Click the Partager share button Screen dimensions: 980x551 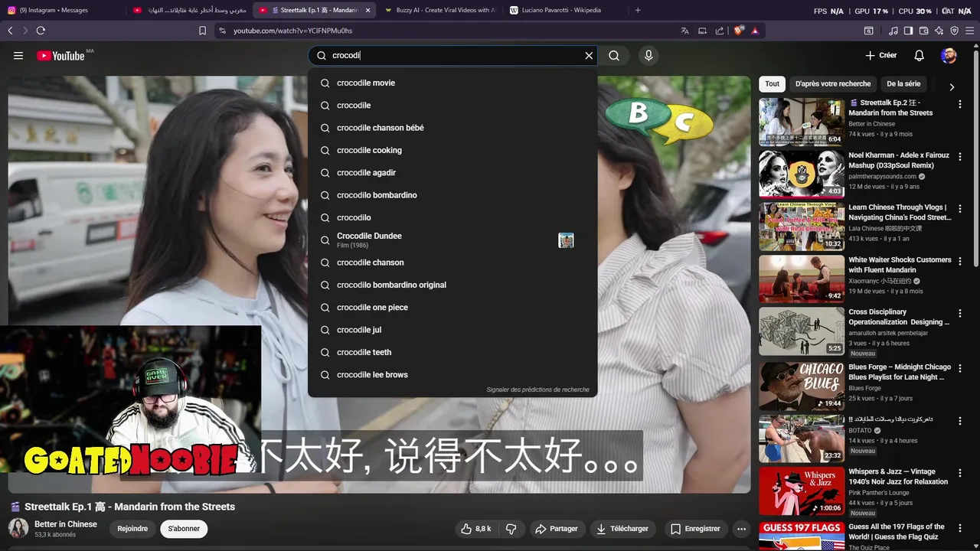(x=557, y=529)
